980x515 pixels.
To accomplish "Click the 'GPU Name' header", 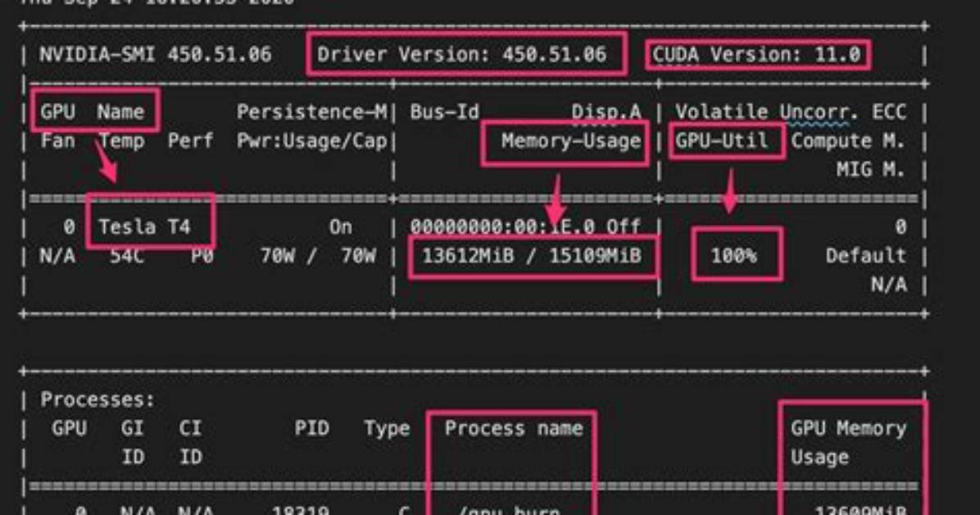I will click(93, 112).
